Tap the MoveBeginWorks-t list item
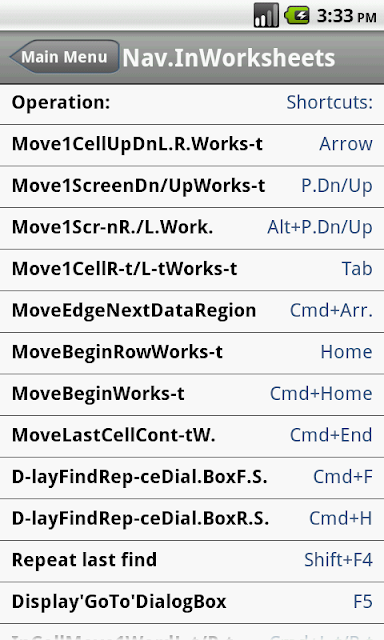 [x=192, y=395]
